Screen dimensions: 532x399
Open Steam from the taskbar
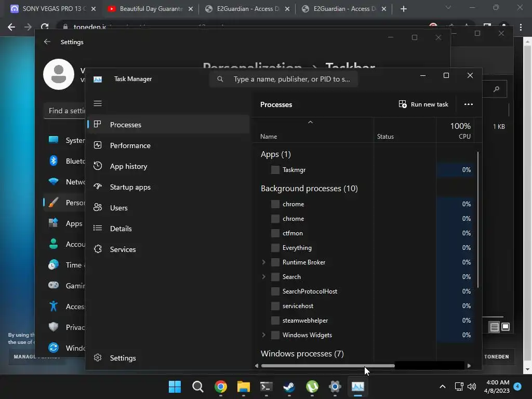pos(289,387)
